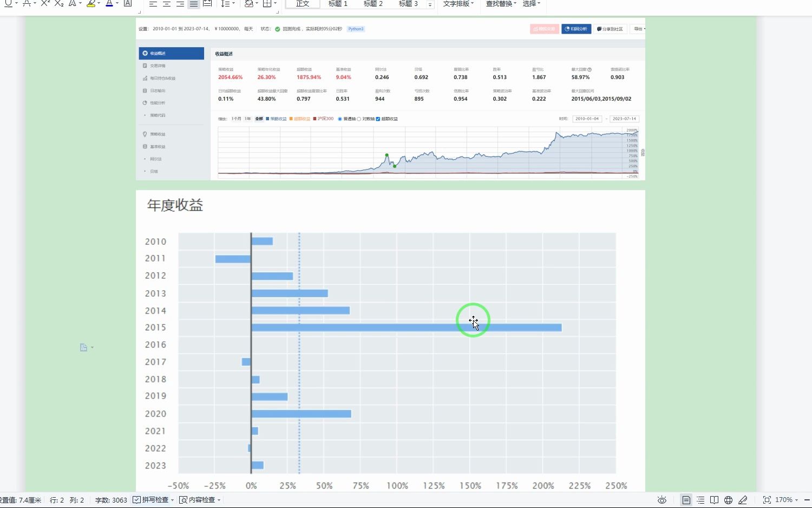The image size is (812, 508).
Task: Align the paragraph left
Action: pyautogui.click(x=153, y=3)
